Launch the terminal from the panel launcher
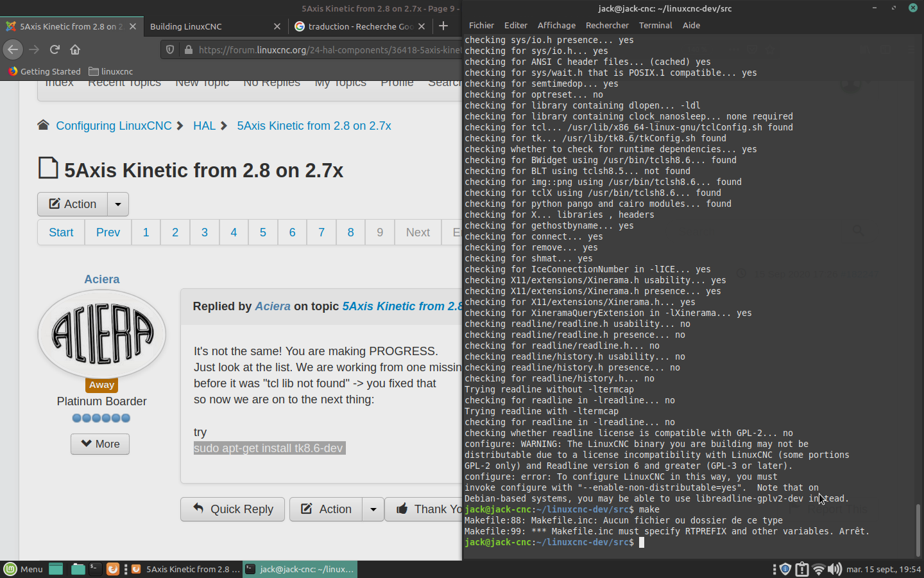This screenshot has height=578, width=924. [x=95, y=569]
